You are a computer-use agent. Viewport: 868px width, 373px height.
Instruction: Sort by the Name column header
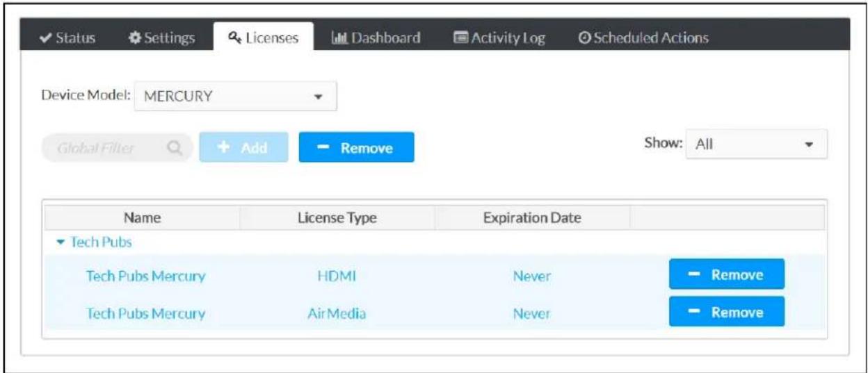(x=143, y=218)
